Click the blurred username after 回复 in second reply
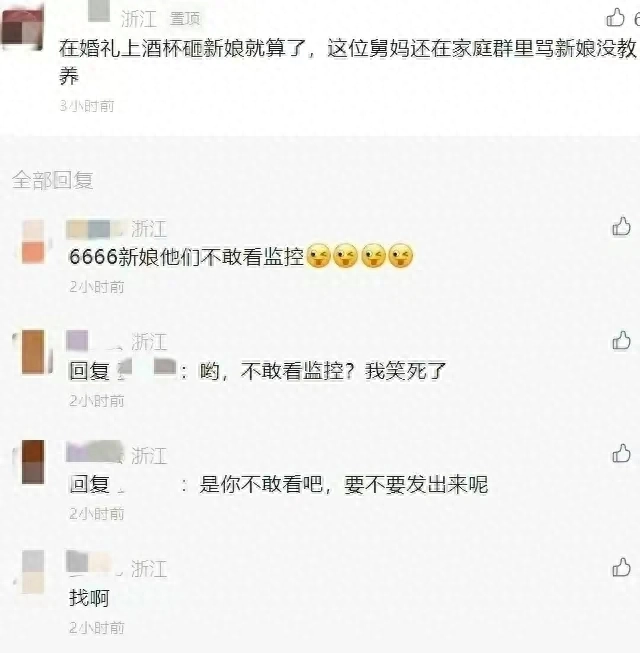This screenshot has width=640, height=653. click(146, 369)
